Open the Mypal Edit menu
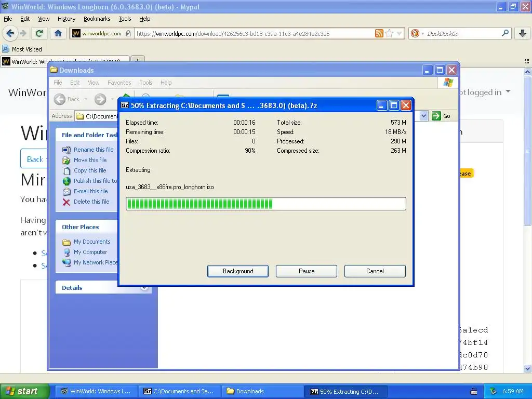532x399 pixels. tap(25, 19)
